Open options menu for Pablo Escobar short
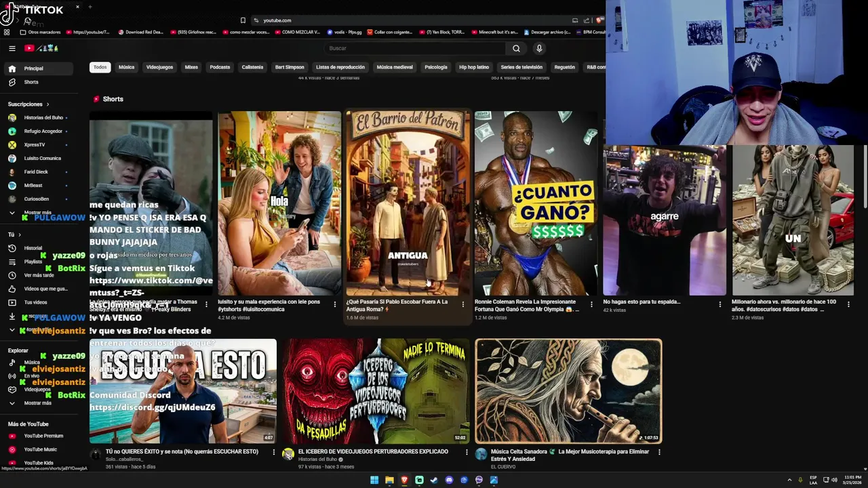Image resolution: width=868 pixels, height=488 pixels. (463, 305)
